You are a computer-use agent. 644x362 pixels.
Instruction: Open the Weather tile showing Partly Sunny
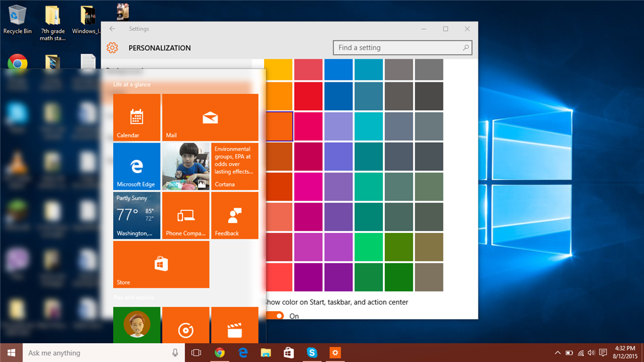tap(136, 215)
